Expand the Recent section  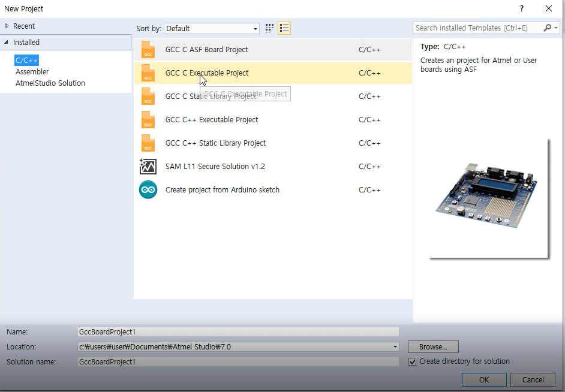click(7, 26)
